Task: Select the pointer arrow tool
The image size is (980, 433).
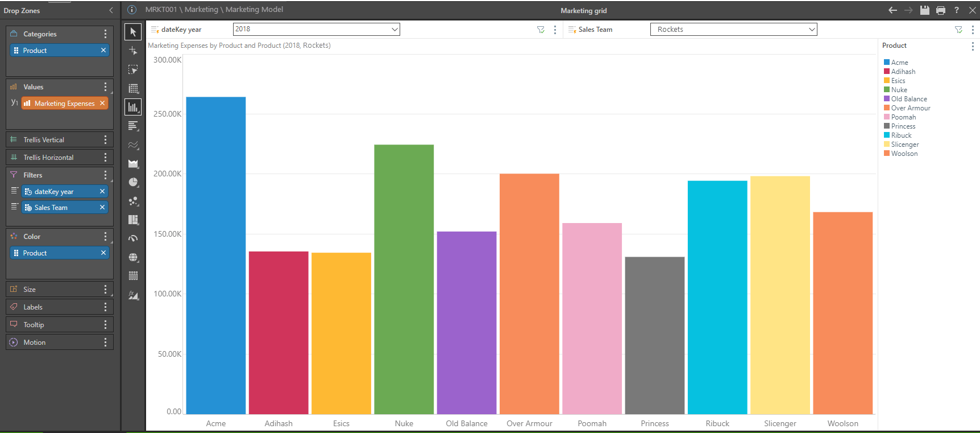Action: pos(133,32)
